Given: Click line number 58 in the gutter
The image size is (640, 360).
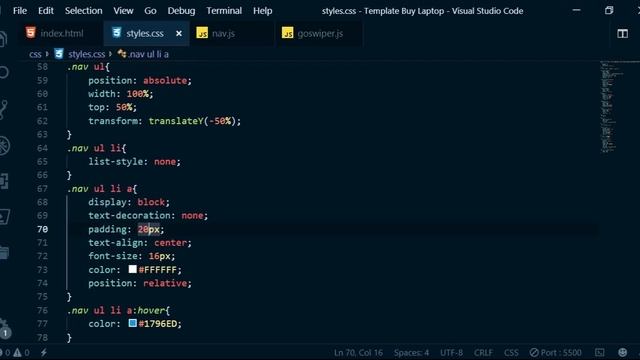Looking at the screenshot, I should 42,67.
